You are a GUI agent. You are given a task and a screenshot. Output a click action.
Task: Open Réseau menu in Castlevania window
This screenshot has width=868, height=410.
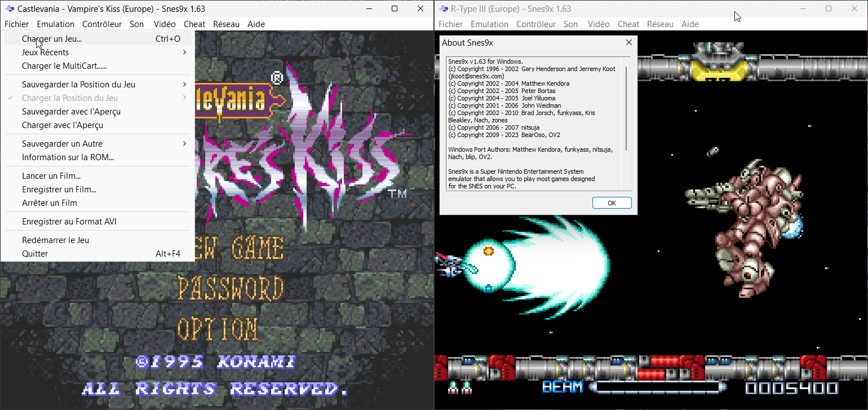[x=226, y=24]
